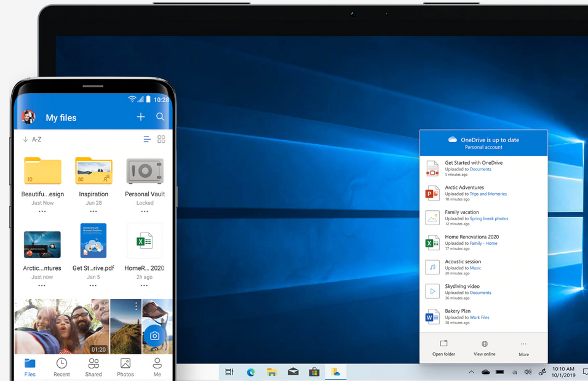Screen dimensions: 588x382
Task: Open the Recent tab in OneDrive
Action: click(62, 366)
